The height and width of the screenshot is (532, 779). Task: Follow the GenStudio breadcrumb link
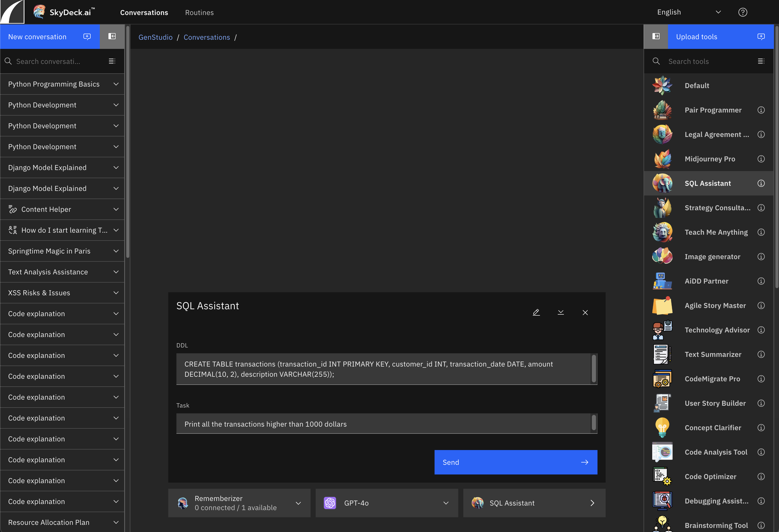156,37
